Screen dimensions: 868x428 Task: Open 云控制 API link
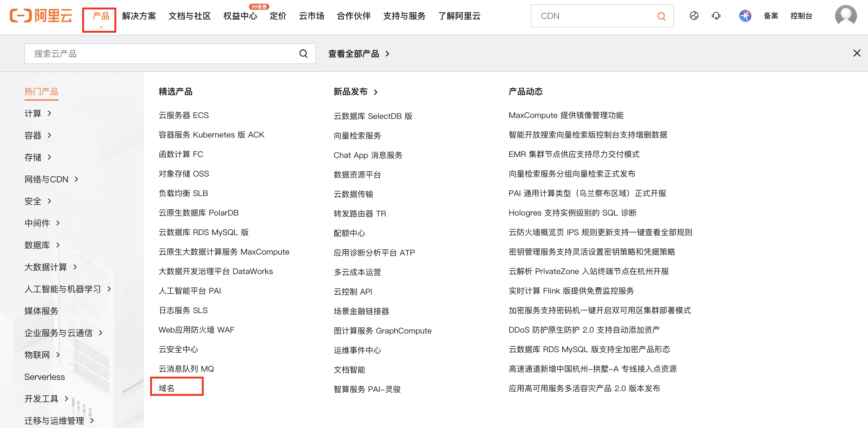(353, 292)
